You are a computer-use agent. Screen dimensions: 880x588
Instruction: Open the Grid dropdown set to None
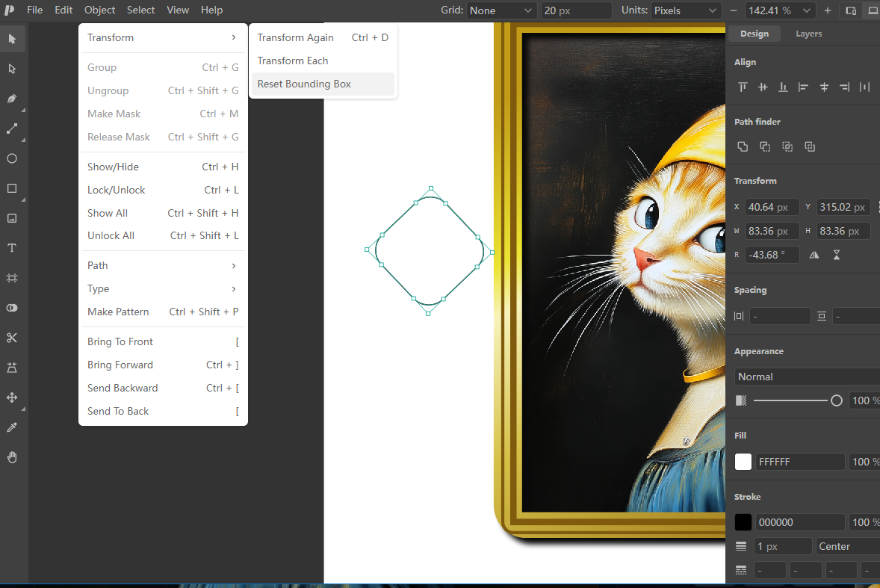click(x=501, y=10)
